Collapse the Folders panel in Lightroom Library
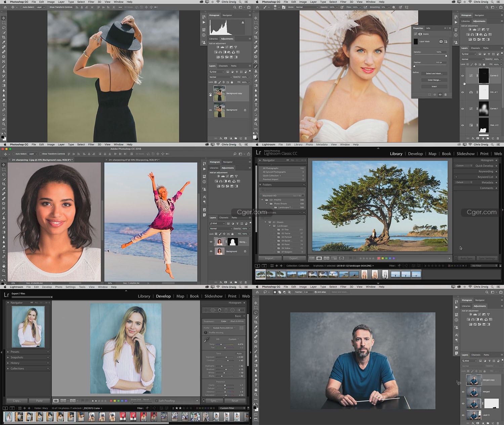504x425 pixels. point(260,185)
